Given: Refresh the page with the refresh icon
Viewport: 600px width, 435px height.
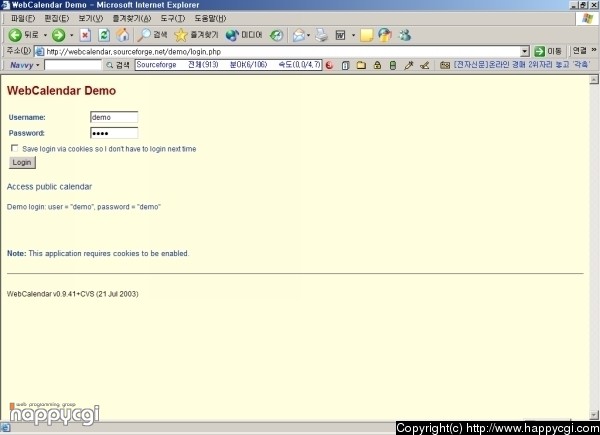Looking at the screenshot, I should click(104, 35).
